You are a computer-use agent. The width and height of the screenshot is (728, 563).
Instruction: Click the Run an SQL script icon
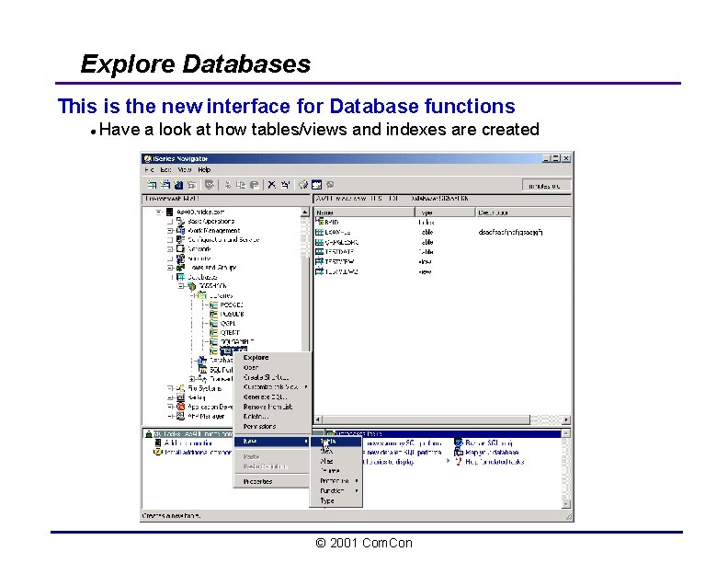coord(459,443)
